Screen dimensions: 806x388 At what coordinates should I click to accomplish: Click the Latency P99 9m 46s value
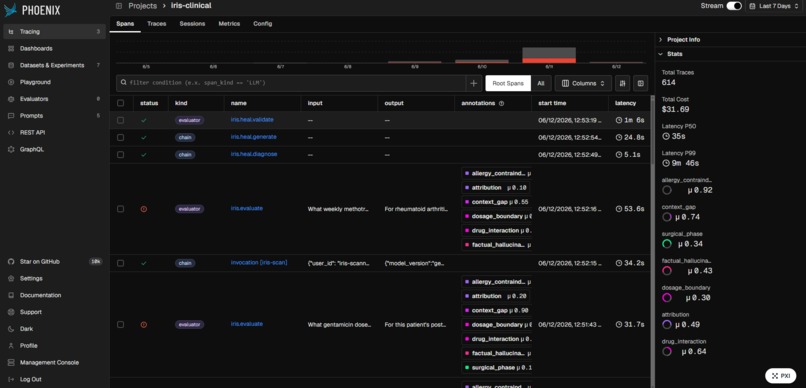[680, 163]
